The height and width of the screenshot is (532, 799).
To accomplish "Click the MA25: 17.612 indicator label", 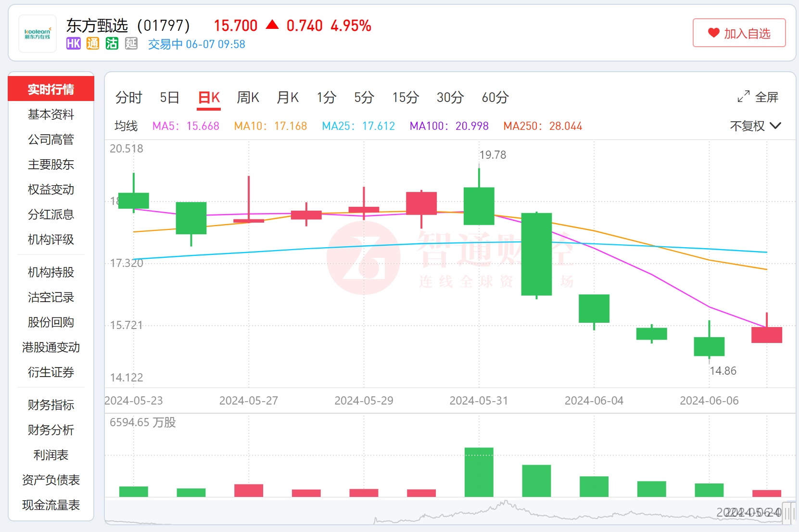I will point(358,126).
